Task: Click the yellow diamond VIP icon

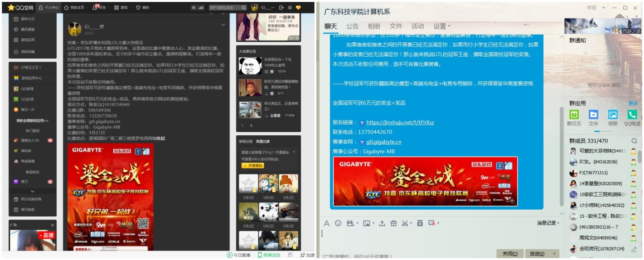Action: [298, 8]
